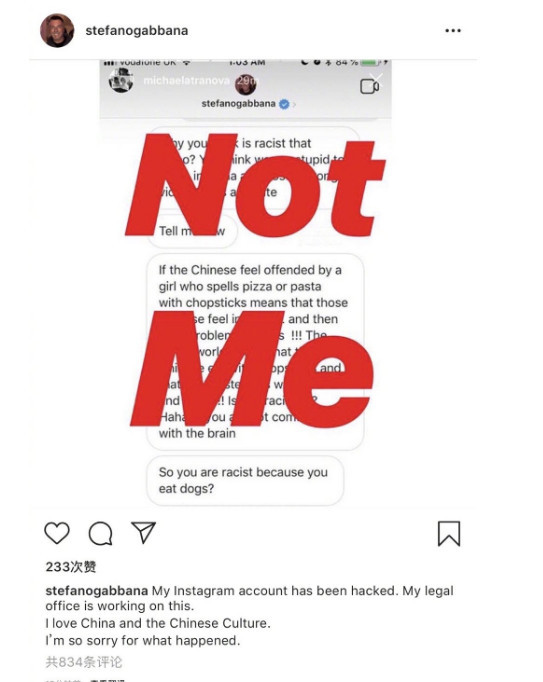The width and height of the screenshot is (543, 682).
Task: Tap the 'Tell me' message bubble
Action: coord(192,231)
